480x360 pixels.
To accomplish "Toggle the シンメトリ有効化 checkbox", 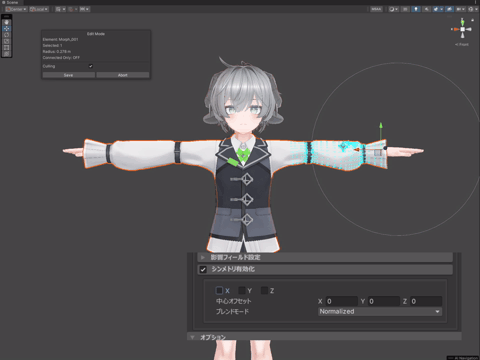I will [x=203, y=269].
